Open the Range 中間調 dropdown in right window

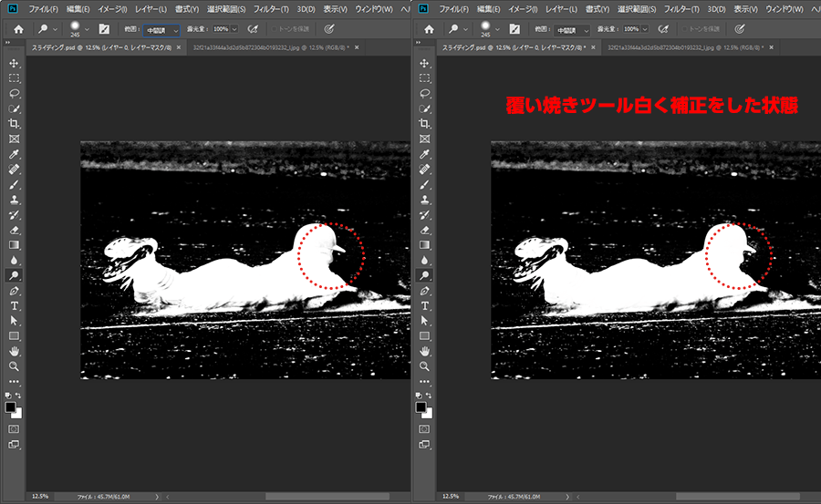(x=572, y=30)
